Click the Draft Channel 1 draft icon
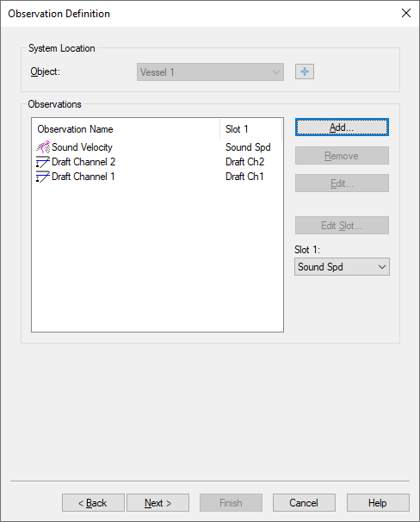The height and width of the screenshot is (522, 420). coord(43,177)
